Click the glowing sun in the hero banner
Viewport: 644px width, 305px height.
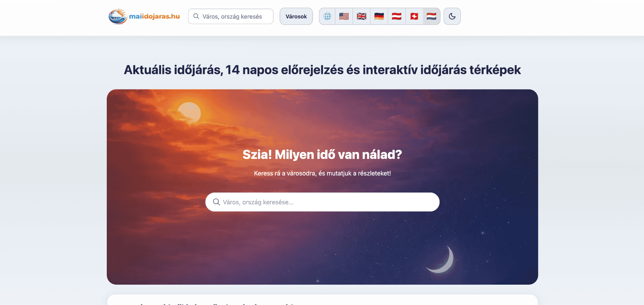pos(189,113)
